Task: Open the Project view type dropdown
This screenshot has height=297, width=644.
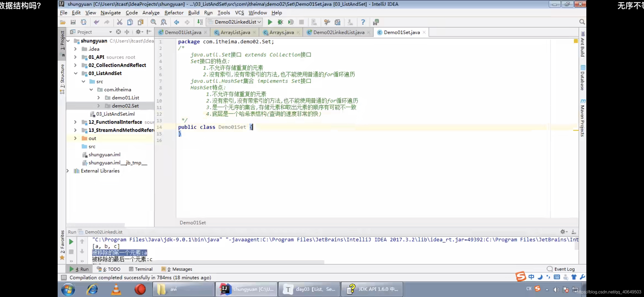Action: (111, 32)
